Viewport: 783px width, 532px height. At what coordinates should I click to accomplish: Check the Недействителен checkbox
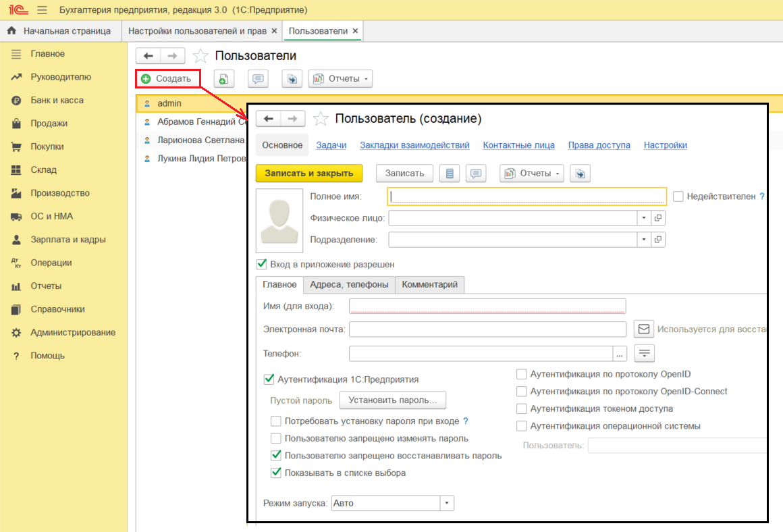pos(679,196)
